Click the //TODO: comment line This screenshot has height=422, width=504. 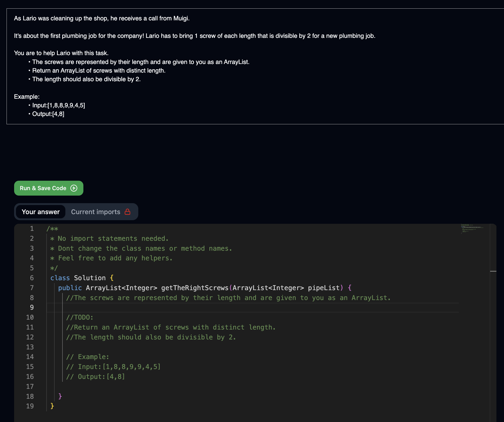point(80,317)
